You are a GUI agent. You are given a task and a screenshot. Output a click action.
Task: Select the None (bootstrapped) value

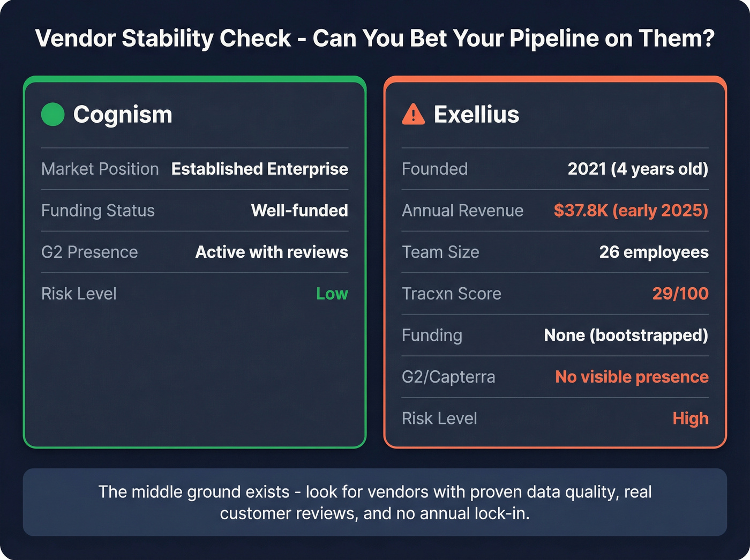point(626,335)
